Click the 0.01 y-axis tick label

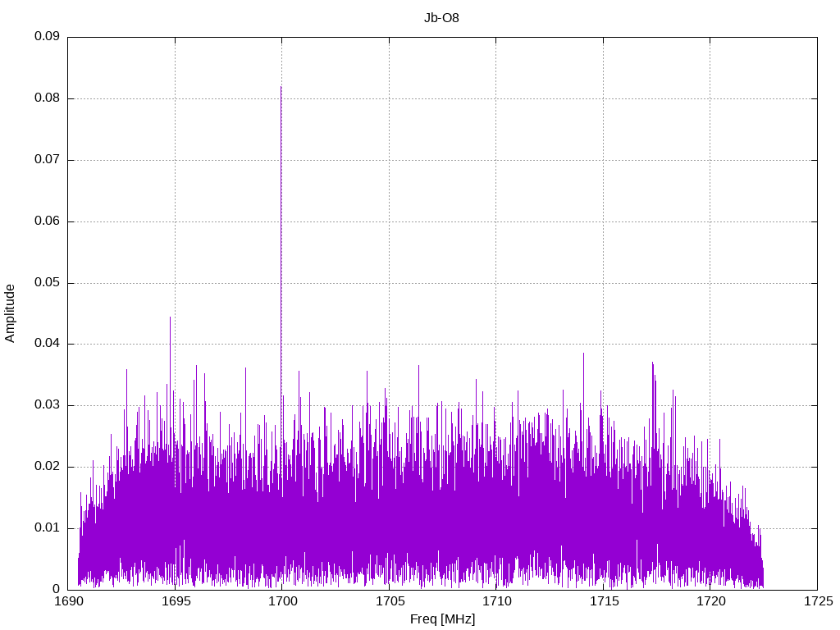click(47, 527)
